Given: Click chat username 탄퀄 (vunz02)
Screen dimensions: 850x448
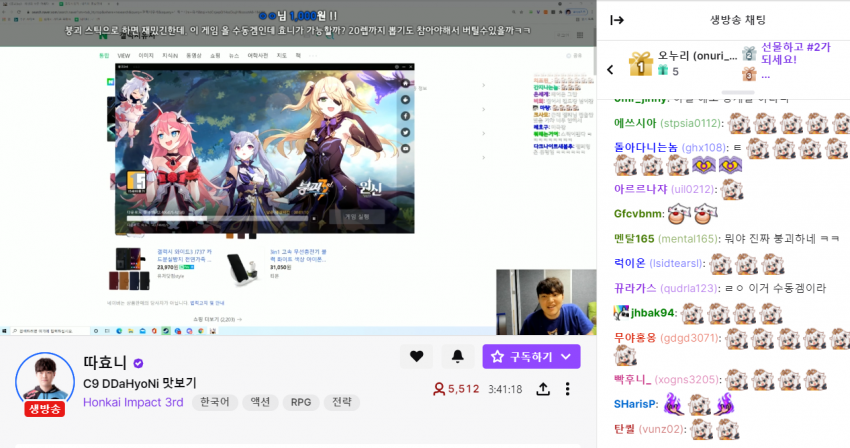Looking at the screenshot, I should [x=649, y=429].
